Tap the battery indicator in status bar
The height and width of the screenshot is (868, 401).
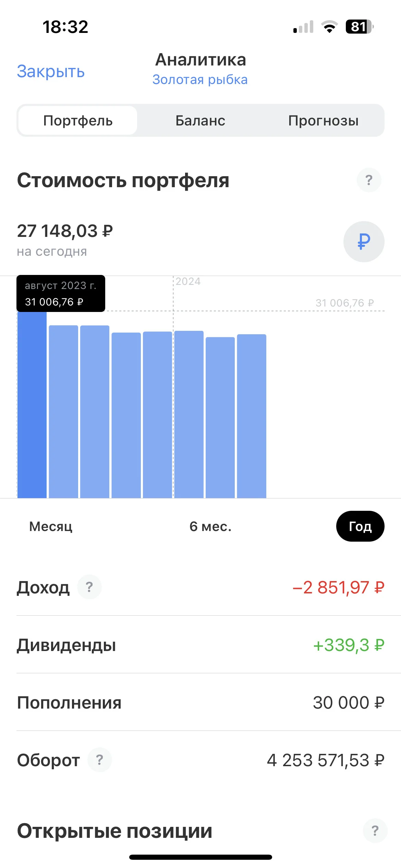pos(360,27)
